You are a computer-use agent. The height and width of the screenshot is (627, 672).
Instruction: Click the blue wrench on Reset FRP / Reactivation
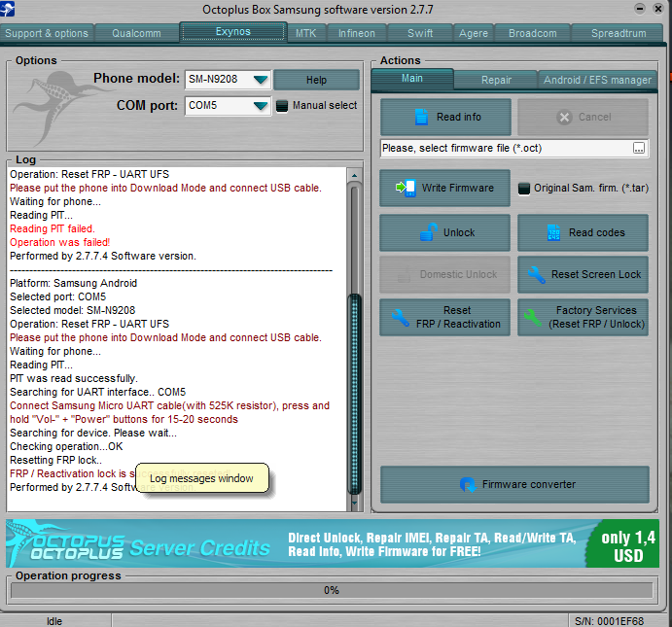pyautogui.click(x=401, y=318)
